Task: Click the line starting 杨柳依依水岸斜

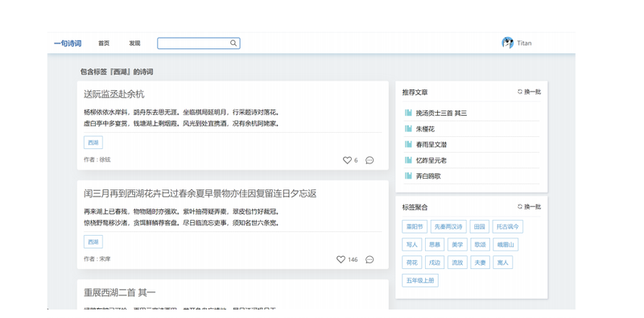Action: 182,112
